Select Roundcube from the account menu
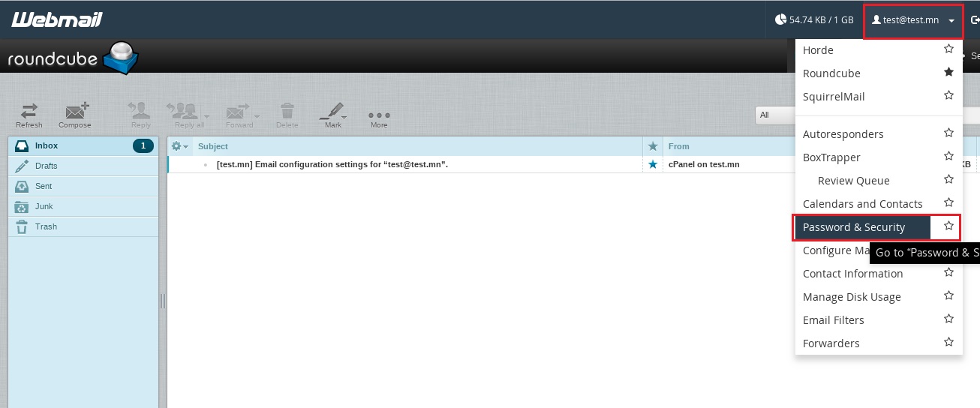 (x=831, y=73)
